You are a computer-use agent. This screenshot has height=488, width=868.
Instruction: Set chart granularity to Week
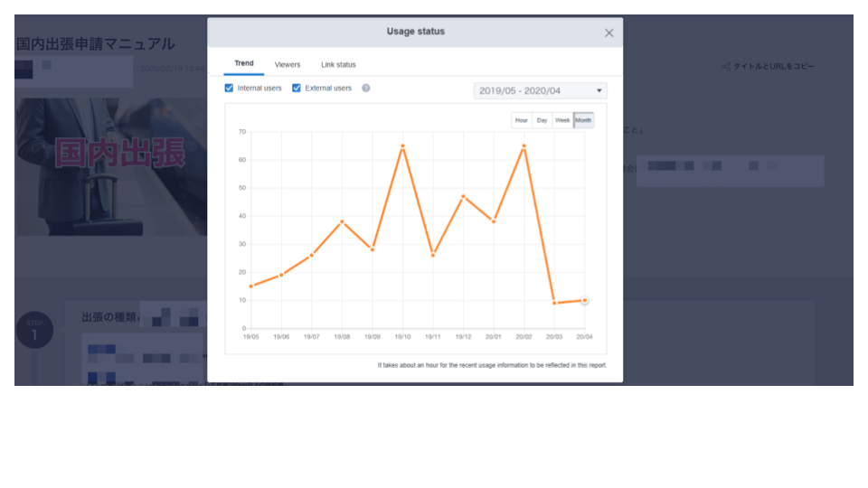click(x=562, y=120)
